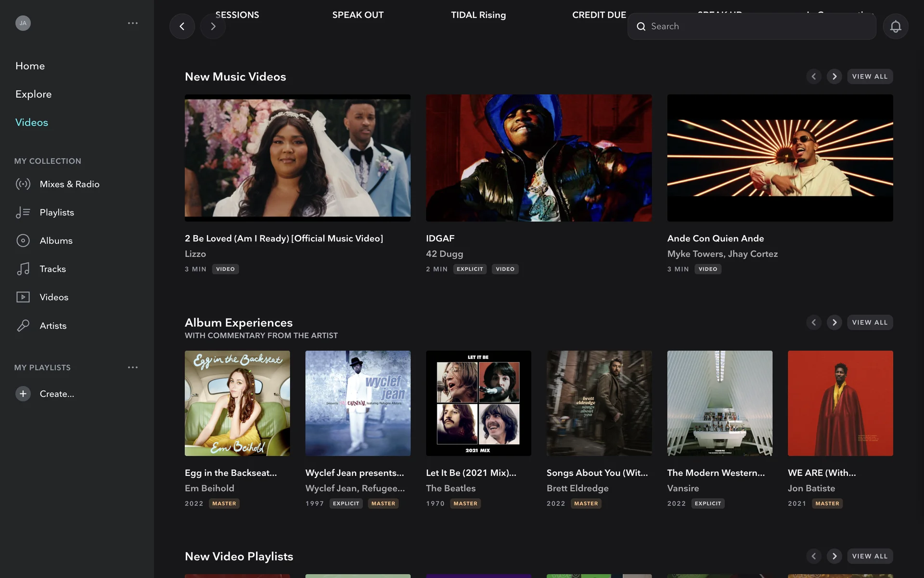Open the JA profile avatar
Image resolution: width=924 pixels, height=578 pixels.
click(x=23, y=23)
